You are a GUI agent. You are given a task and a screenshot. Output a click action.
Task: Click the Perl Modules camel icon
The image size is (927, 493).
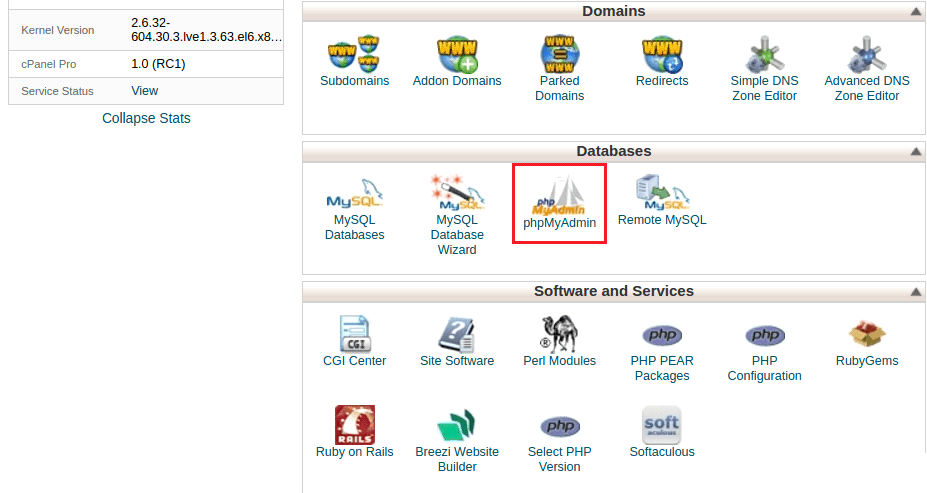coord(559,334)
